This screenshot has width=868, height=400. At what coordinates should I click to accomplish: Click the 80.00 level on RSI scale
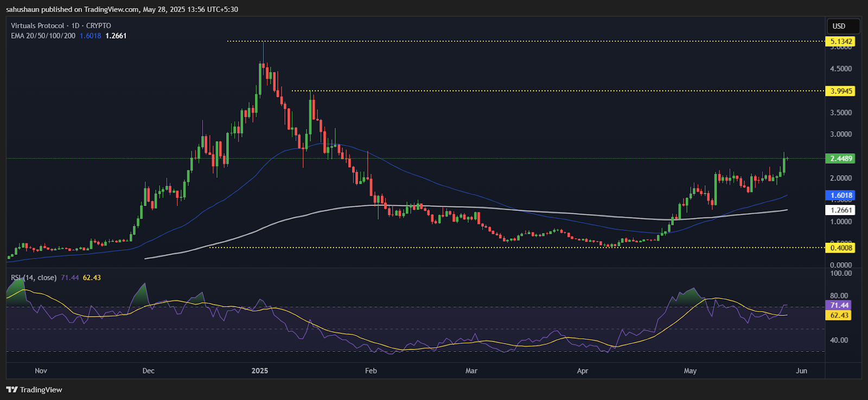[839, 296]
